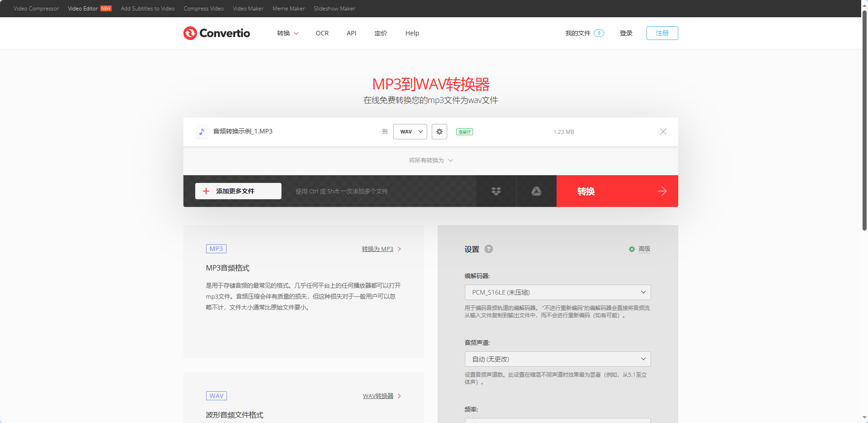Switch to the OCR section

(x=322, y=33)
